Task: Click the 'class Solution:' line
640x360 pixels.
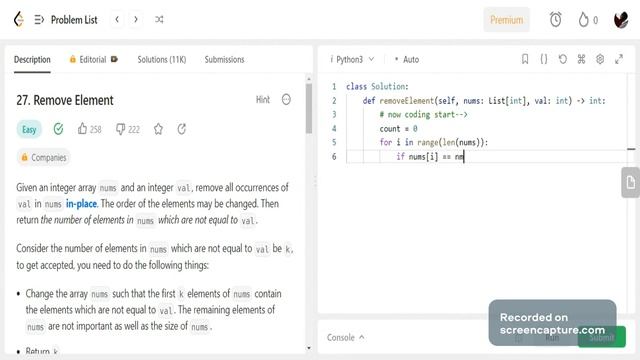Action: click(377, 87)
